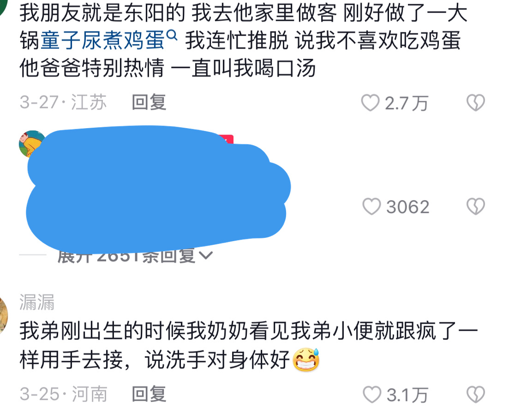The image size is (509, 420).
Task: Dislike the reply showing 3062 likes
Action: tap(476, 207)
